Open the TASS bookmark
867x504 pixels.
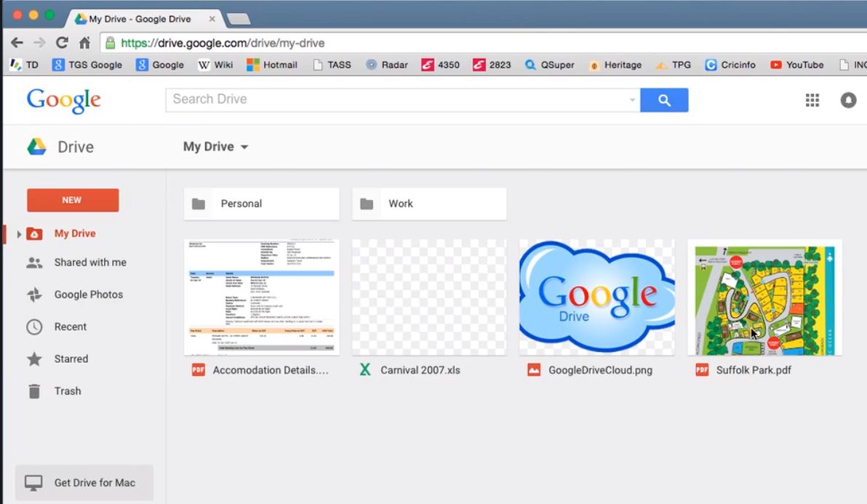[332, 65]
